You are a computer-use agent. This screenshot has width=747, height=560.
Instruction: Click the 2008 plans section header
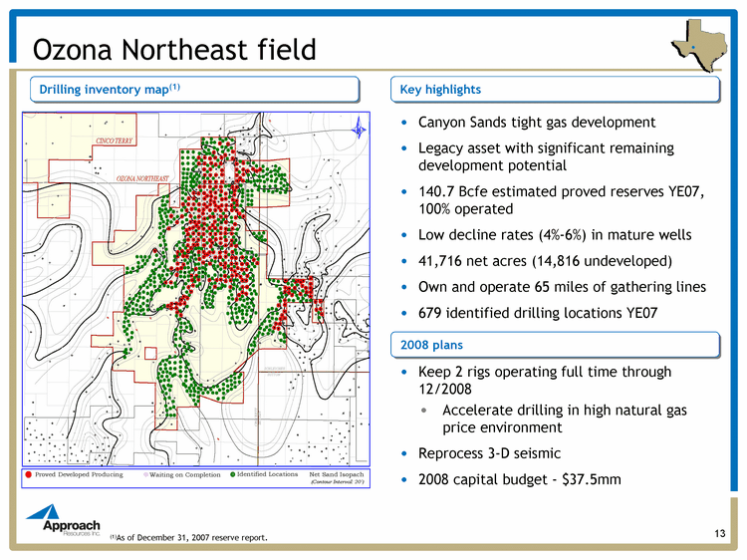432,345
